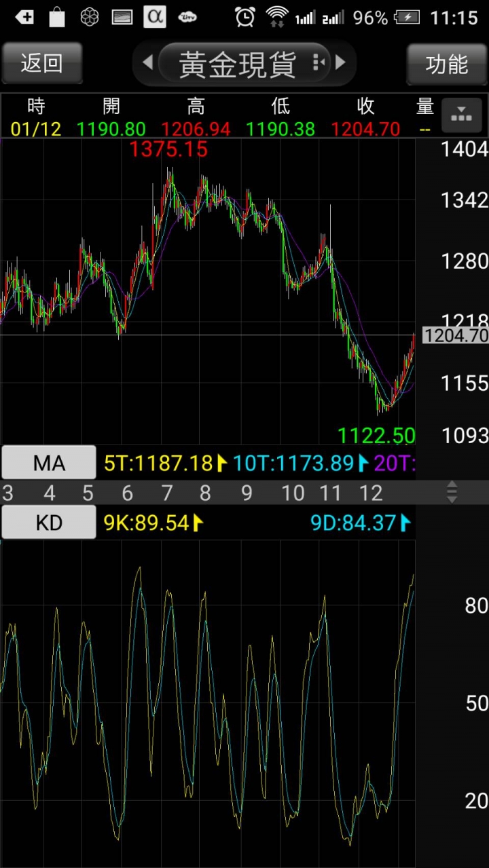Tap the close price 1204.70 in header
The width and height of the screenshot is (489, 868).
click(365, 128)
